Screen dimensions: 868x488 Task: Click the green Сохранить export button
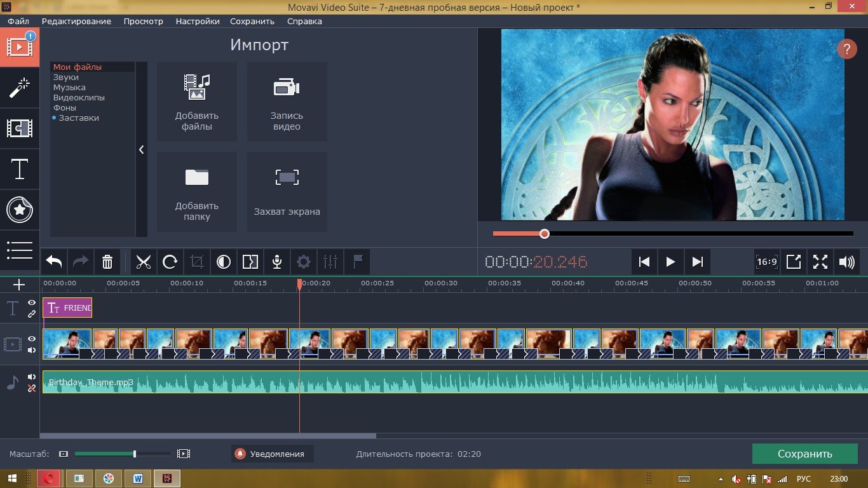[804, 454]
